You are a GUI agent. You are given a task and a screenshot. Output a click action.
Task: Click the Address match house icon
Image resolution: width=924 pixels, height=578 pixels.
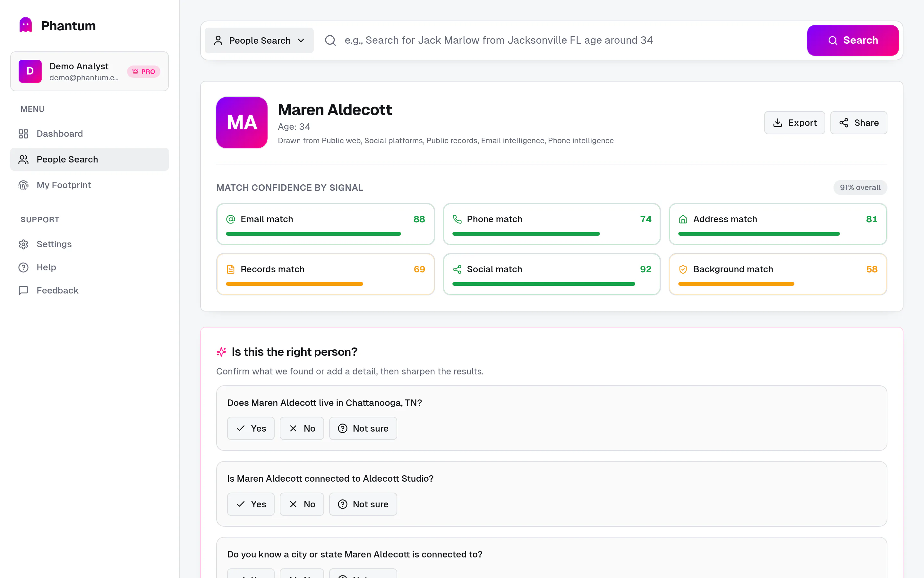683,219
